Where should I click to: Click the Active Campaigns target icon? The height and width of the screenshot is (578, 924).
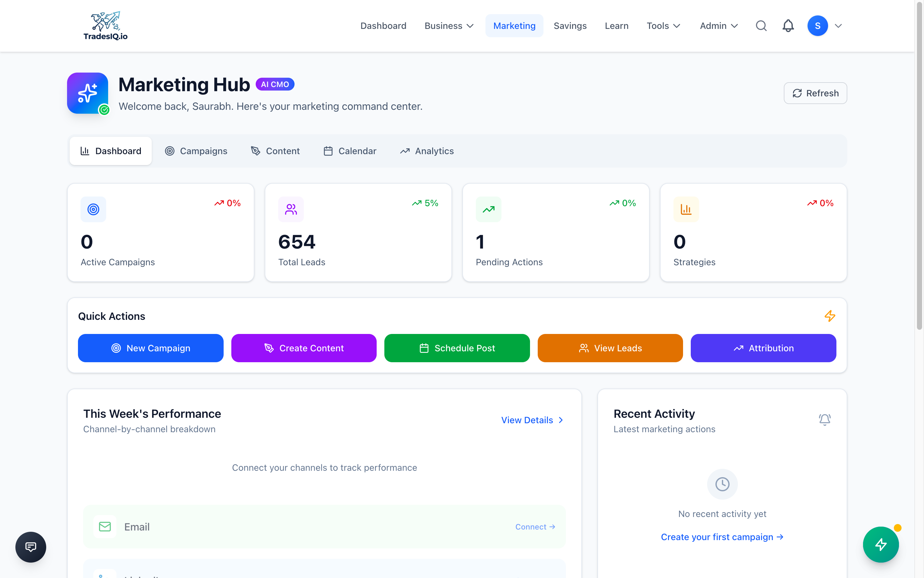tap(93, 209)
